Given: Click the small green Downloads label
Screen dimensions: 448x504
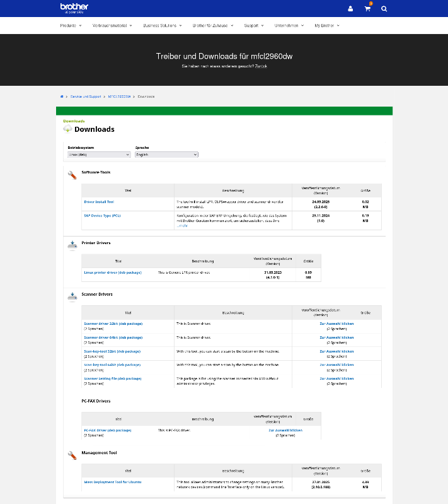Looking at the screenshot, I should pyautogui.click(x=74, y=121).
